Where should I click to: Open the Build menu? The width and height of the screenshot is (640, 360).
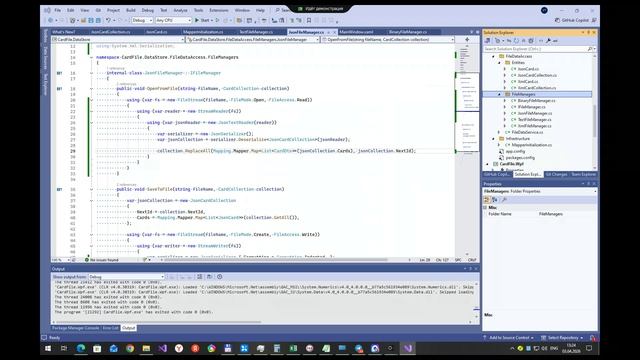coord(131,10)
